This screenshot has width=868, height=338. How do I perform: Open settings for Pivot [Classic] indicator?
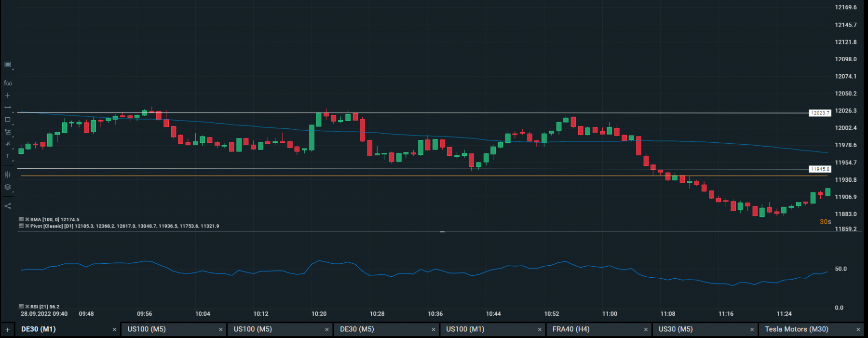point(21,226)
